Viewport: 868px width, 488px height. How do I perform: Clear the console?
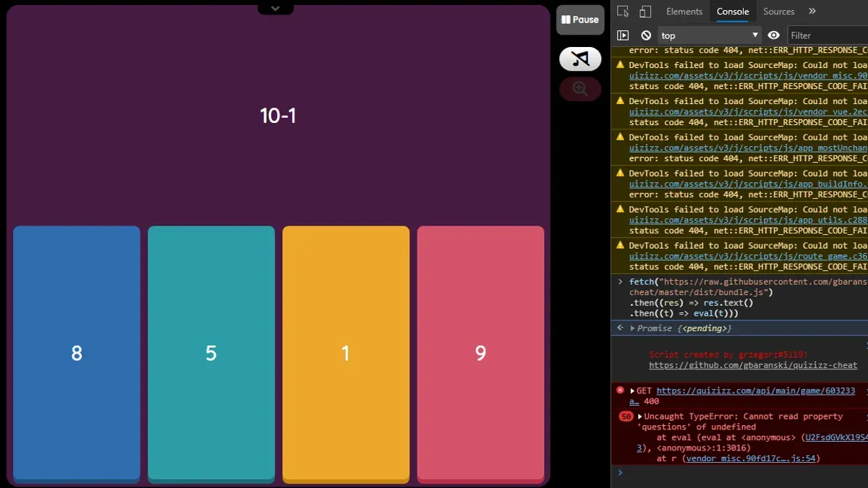point(646,35)
